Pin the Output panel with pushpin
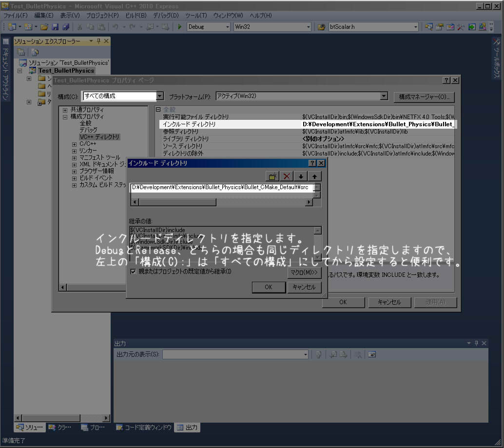 [476, 343]
